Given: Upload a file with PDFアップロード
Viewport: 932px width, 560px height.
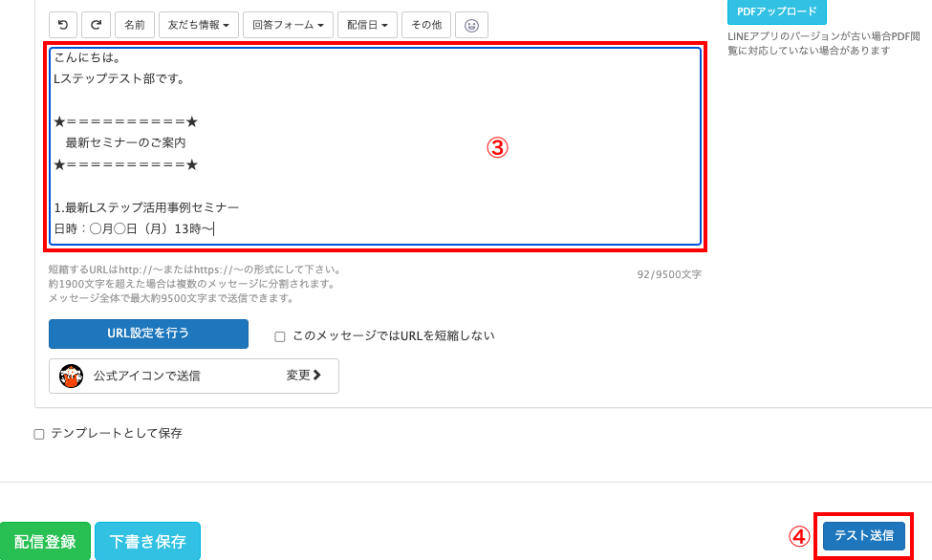Looking at the screenshot, I should [777, 11].
